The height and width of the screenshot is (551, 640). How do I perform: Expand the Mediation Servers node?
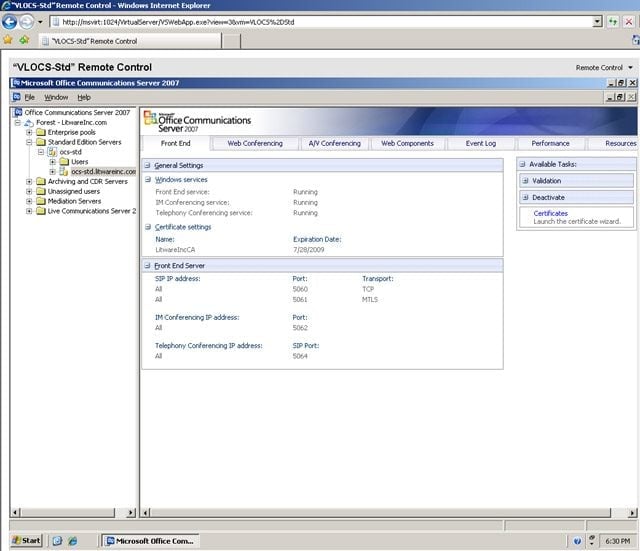point(29,201)
